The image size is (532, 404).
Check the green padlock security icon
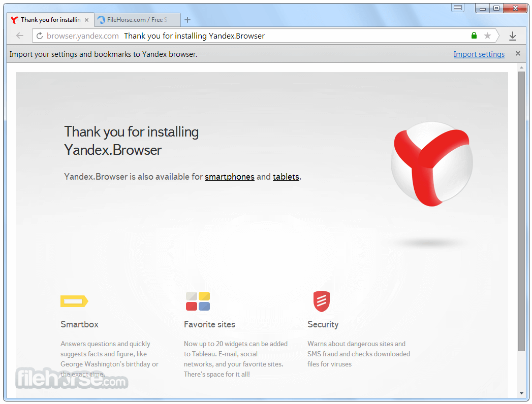[474, 35]
